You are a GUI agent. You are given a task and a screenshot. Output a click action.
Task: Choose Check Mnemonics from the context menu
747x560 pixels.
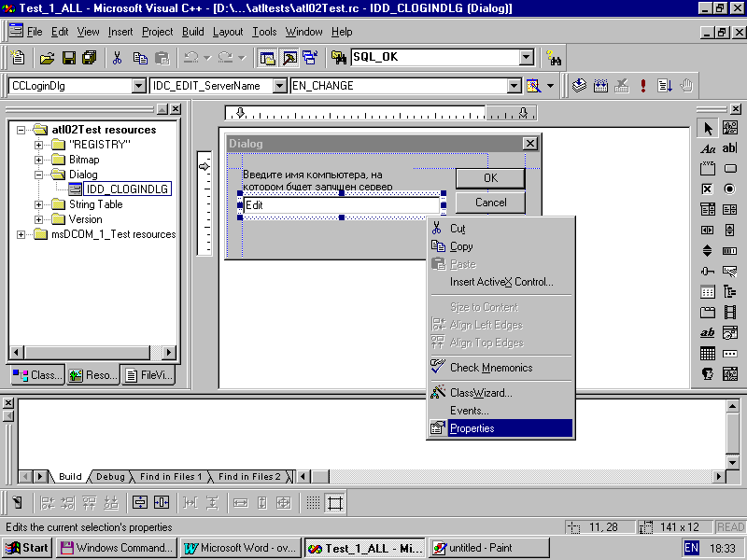click(x=500, y=368)
